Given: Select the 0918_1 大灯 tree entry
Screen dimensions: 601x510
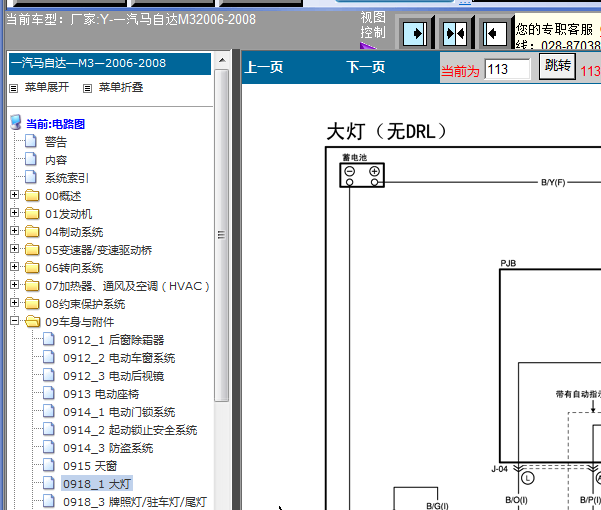Looking at the screenshot, I should click(x=97, y=484).
